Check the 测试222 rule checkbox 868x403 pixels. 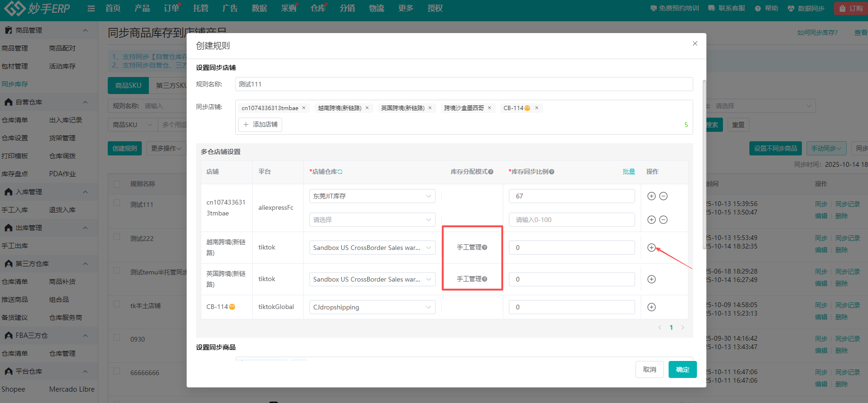pos(117,237)
